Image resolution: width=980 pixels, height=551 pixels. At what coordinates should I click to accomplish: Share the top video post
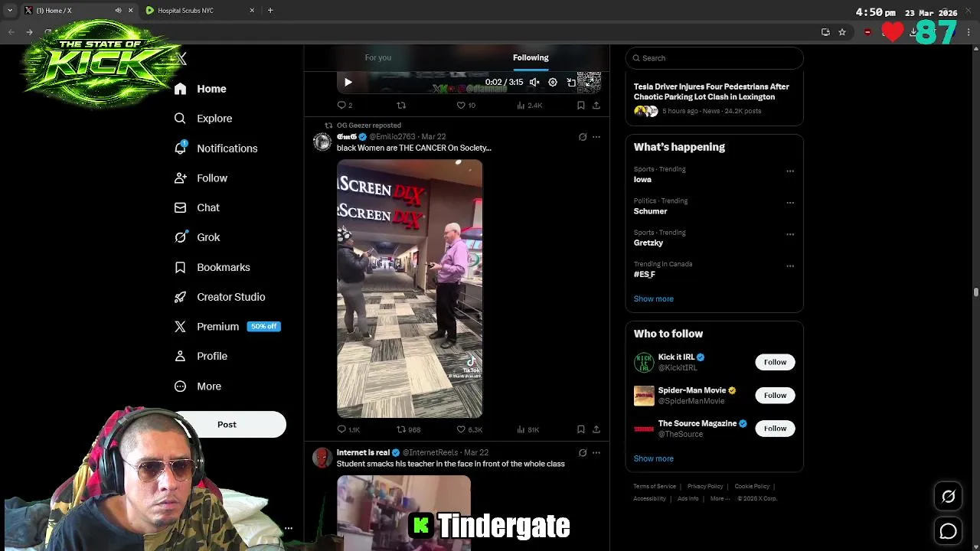596,105
